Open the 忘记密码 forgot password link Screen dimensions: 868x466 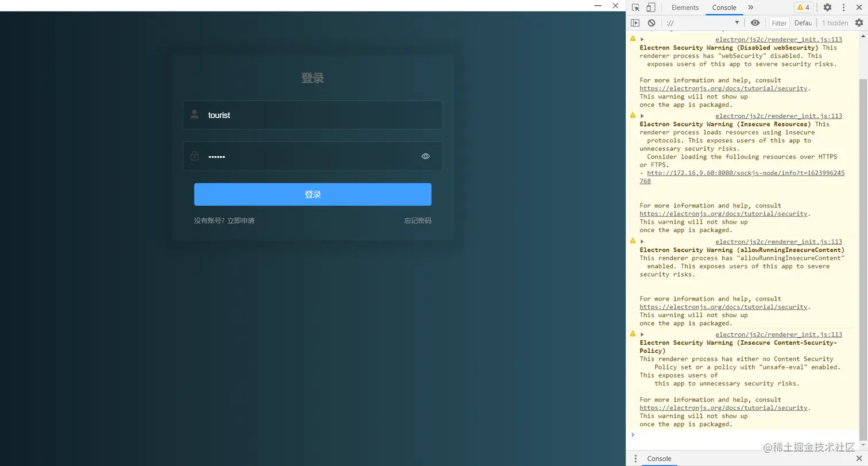pos(417,221)
